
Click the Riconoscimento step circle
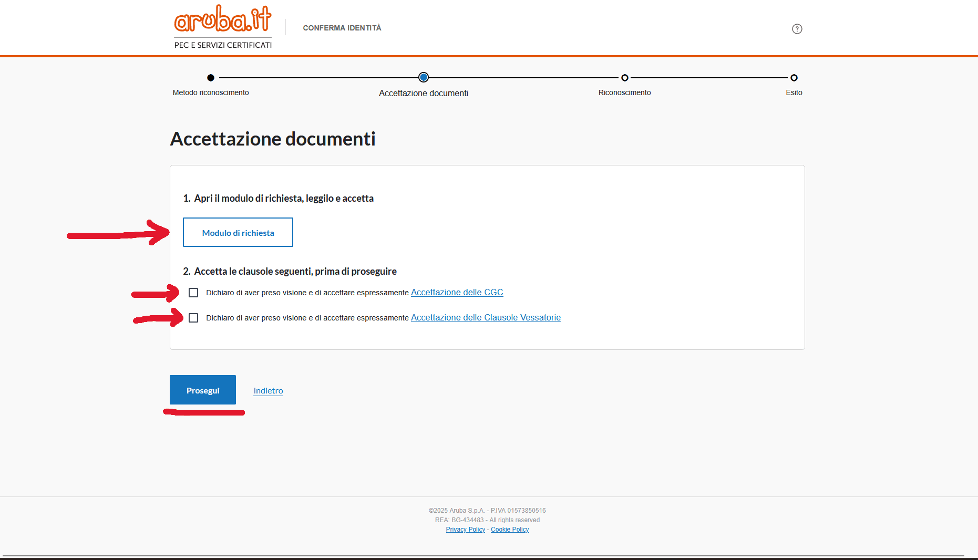click(624, 78)
